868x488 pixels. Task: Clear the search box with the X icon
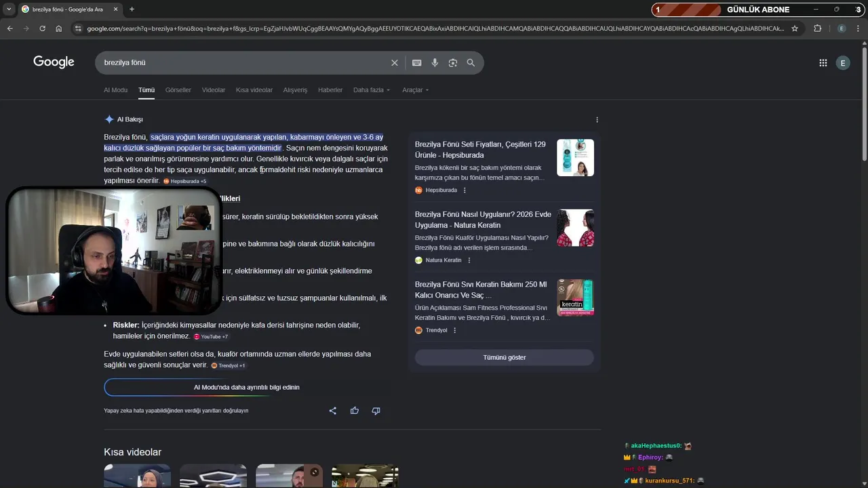point(395,62)
